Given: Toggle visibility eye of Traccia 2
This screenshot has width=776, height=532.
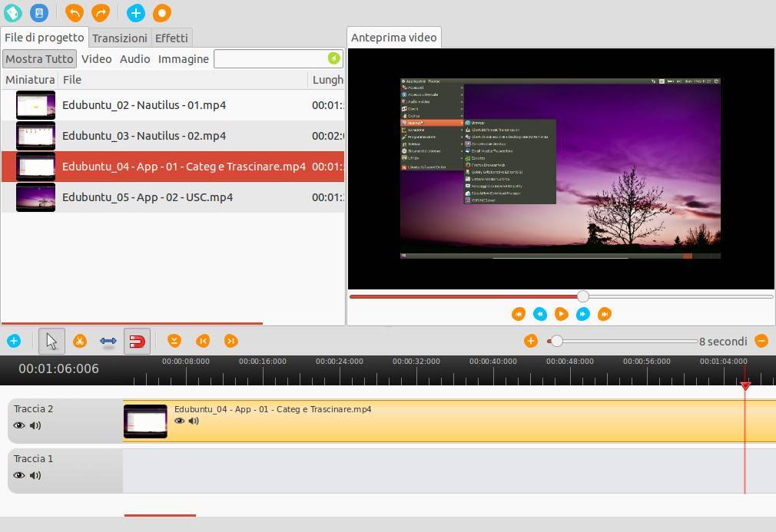Looking at the screenshot, I should click(x=18, y=425).
